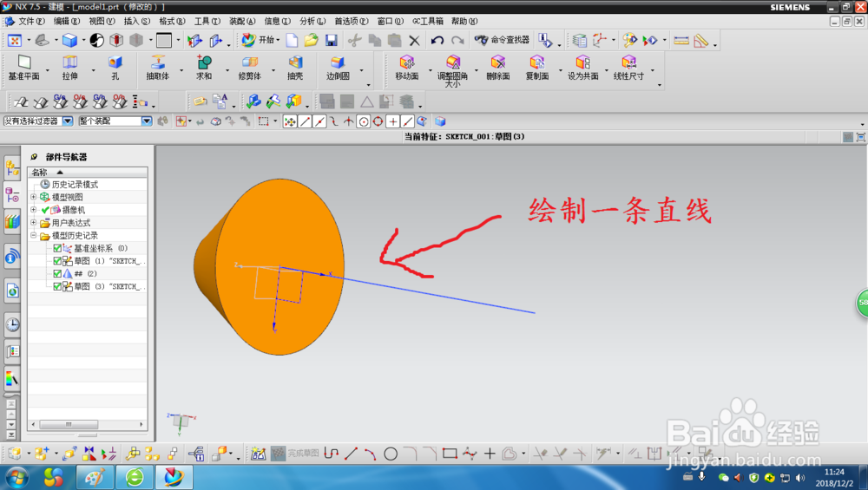Open the 工具 menu
Image resolution: width=868 pixels, height=490 pixels.
point(207,21)
